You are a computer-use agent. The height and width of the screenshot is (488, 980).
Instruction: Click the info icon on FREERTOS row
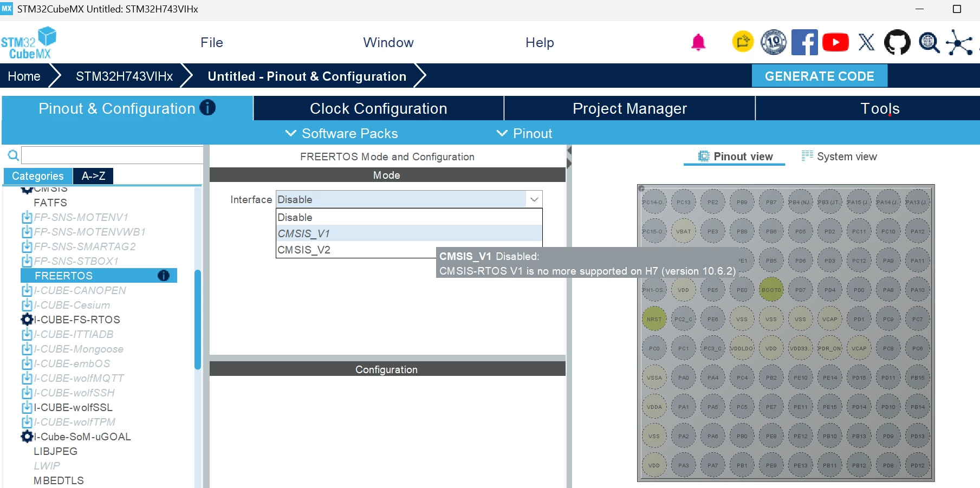tap(164, 276)
